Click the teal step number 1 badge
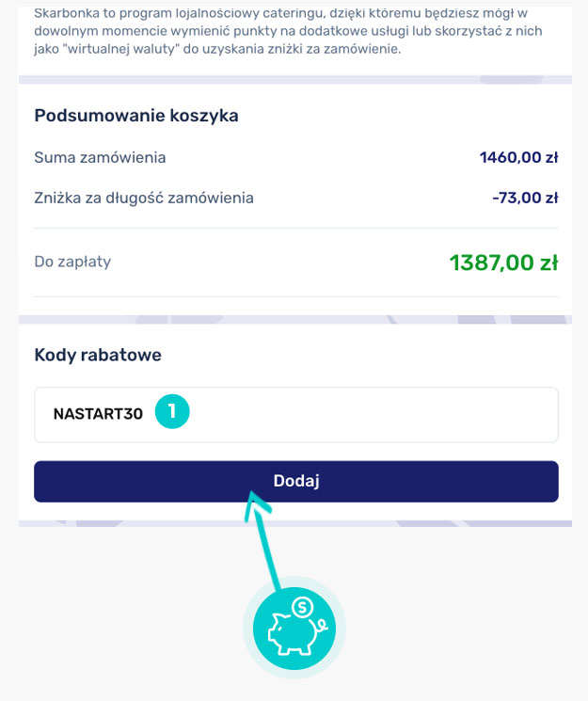 172,411
